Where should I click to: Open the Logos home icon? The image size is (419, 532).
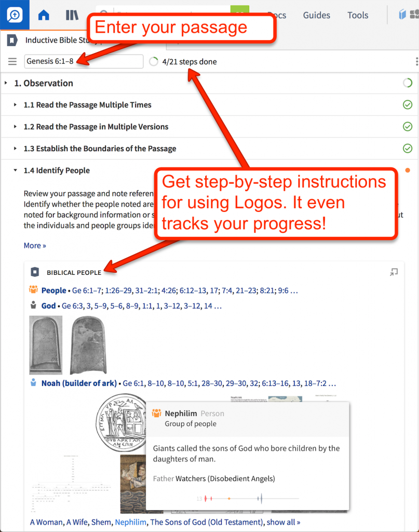[x=44, y=15]
